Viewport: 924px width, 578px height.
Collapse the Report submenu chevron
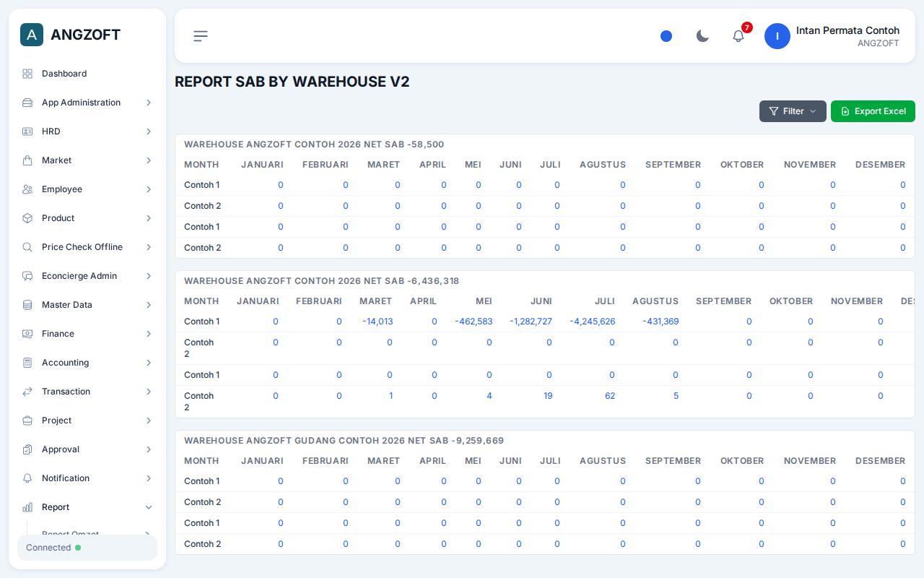coord(149,507)
